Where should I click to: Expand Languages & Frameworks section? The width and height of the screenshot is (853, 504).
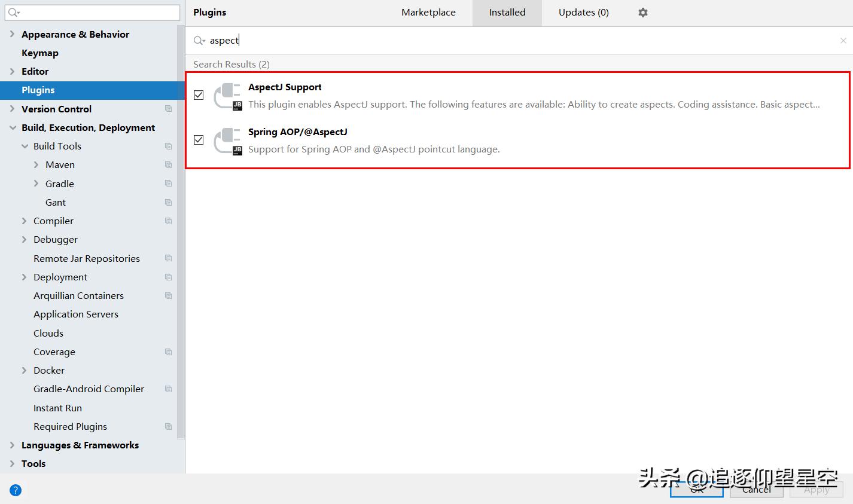pos(12,445)
